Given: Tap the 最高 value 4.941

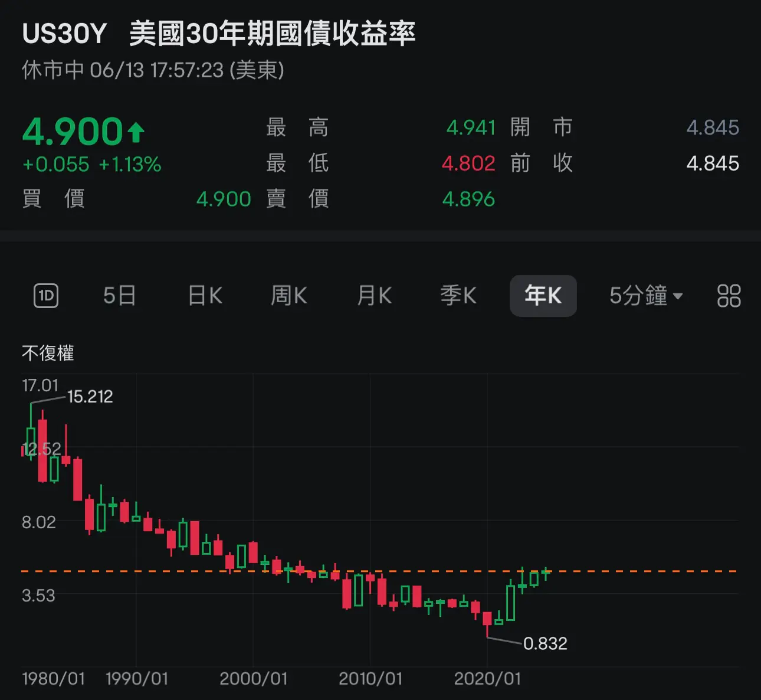Looking at the screenshot, I should (x=471, y=127).
